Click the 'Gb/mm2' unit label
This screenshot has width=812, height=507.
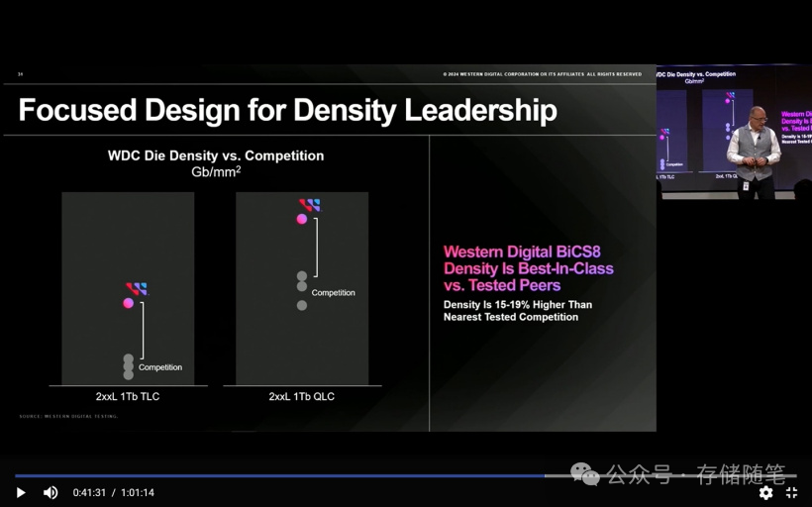216,171
